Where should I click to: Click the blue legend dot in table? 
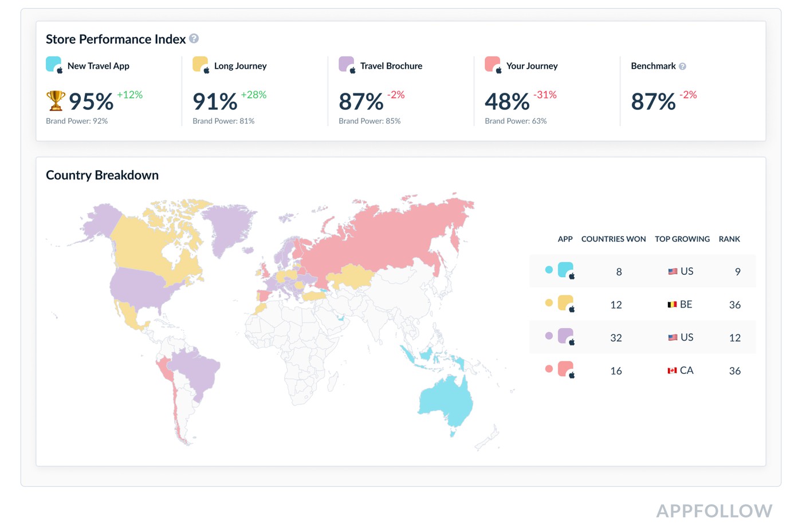[549, 270]
